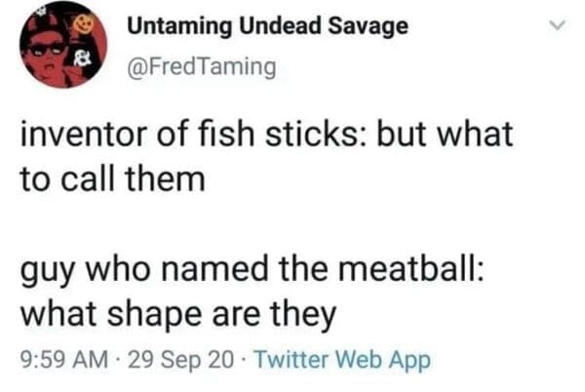
Task: Click the text "to call them"
Action: click(x=112, y=179)
